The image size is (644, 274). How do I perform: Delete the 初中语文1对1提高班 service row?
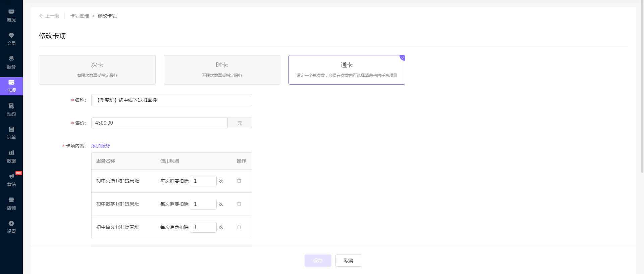point(239,227)
